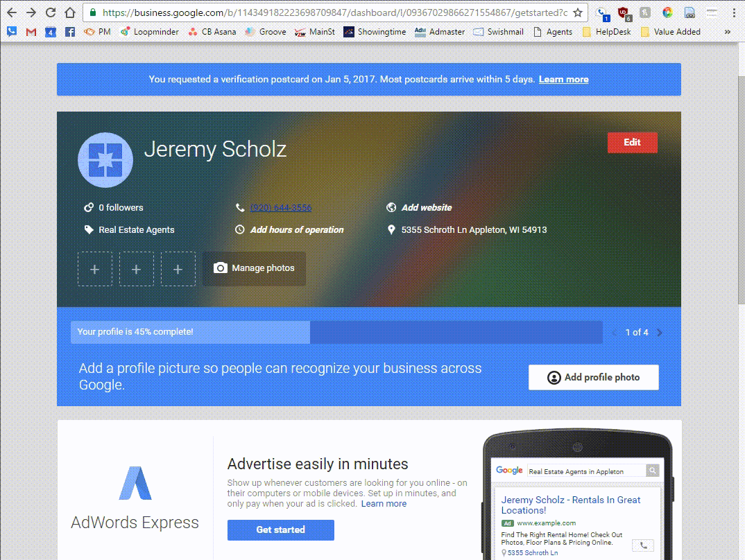Open the MainSt bookmark
The width and height of the screenshot is (745, 560).
pos(314,32)
